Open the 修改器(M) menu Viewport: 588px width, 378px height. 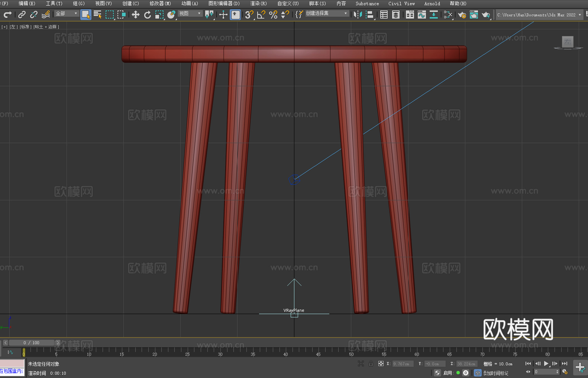pos(160,3)
